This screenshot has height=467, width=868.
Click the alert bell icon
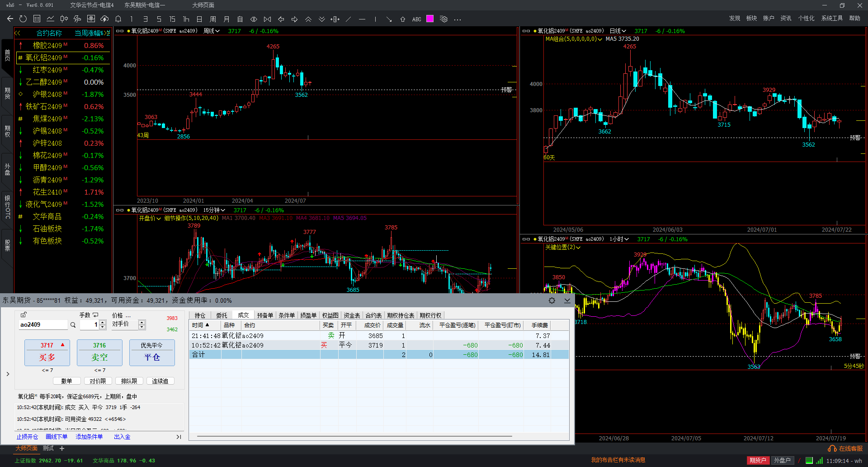pyautogui.click(x=118, y=19)
